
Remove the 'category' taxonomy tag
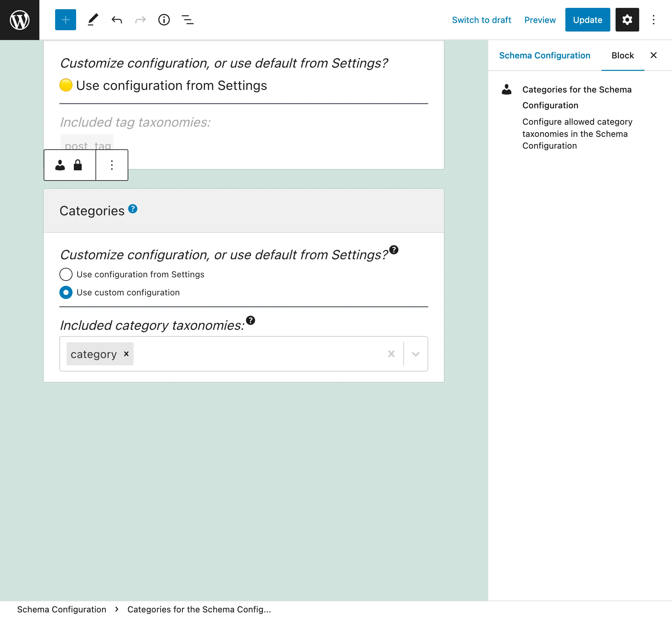128,353
